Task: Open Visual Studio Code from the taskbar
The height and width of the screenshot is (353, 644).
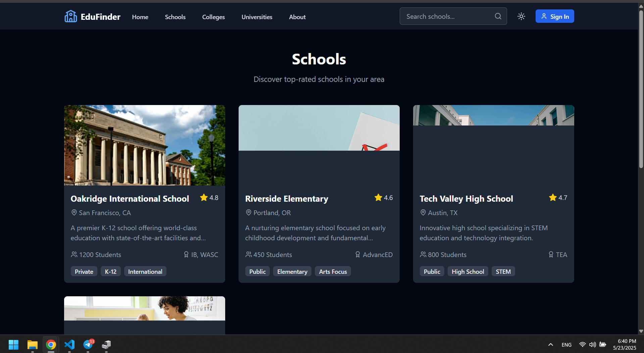Action: point(69,344)
